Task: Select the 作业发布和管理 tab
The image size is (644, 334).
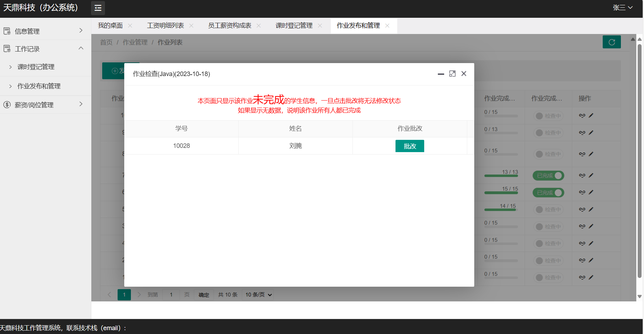Action: (358, 26)
